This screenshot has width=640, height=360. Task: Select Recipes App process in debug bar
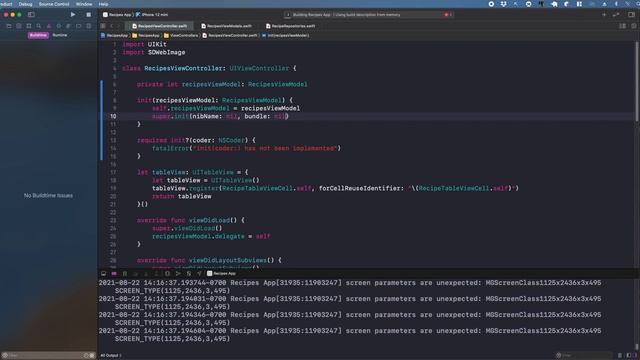coord(221,273)
